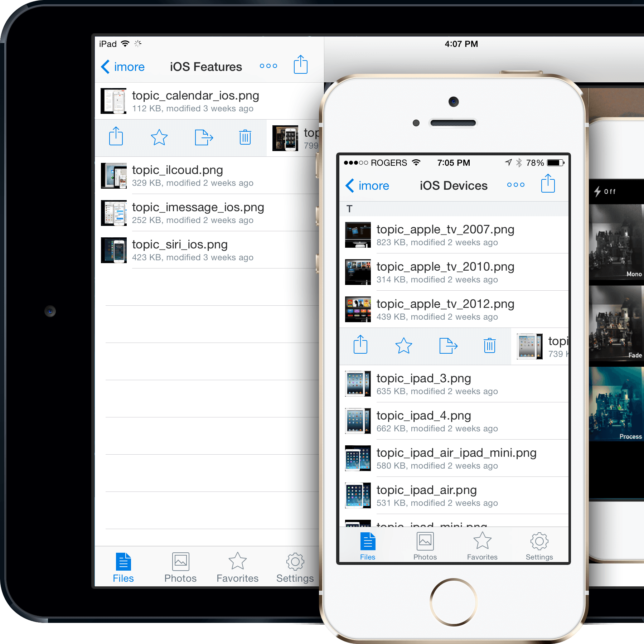The height and width of the screenshot is (644, 644).
Task: Choose the Fade camera filter
Action: pyautogui.click(x=616, y=323)
